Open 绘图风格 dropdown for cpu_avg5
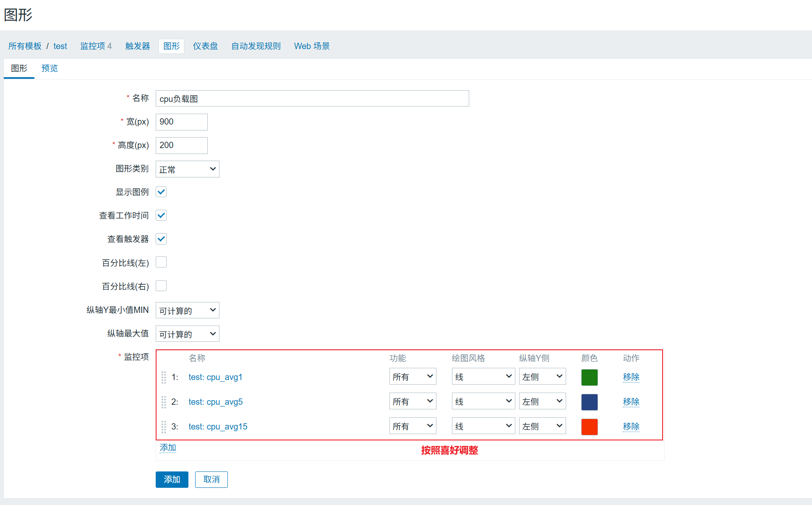 pyautogui.click(x=483, y=401)
